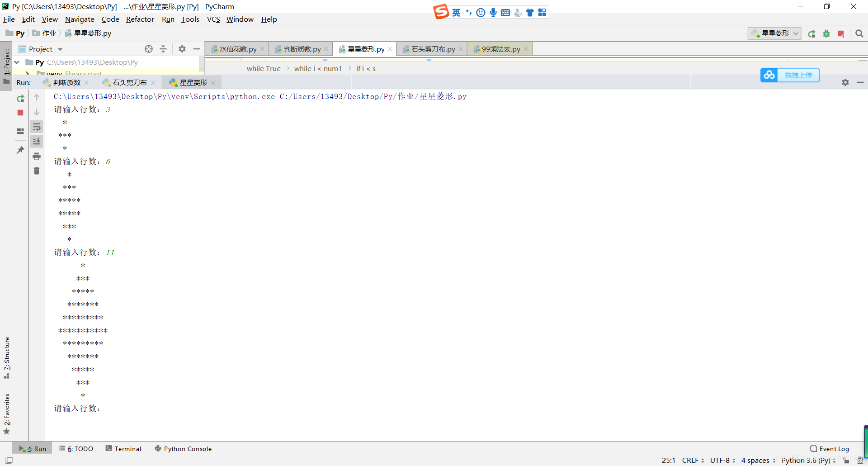This screenshot has height=466, width=868.
Task: Click line:column indicator 25:1
Action: click(x=669, y=460)
